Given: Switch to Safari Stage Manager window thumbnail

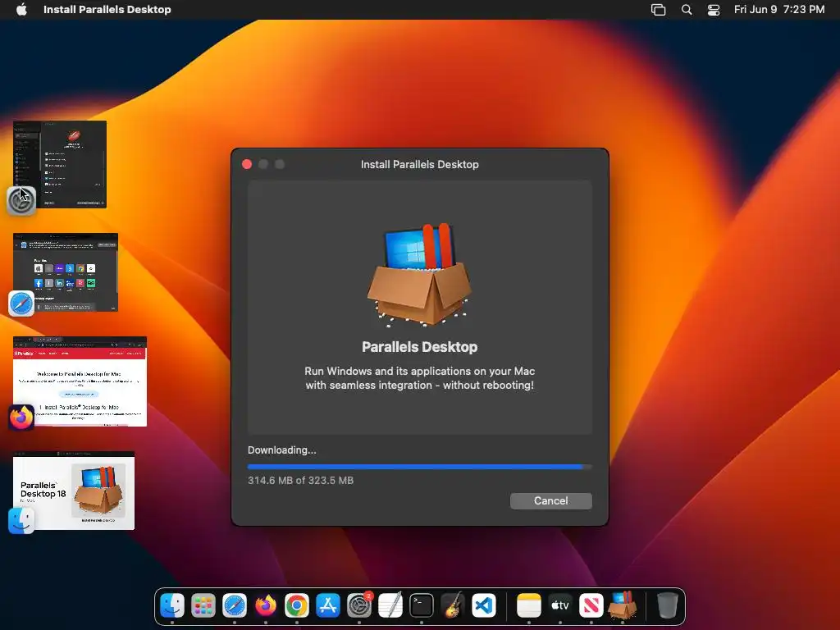Looking at the screenshot, I should [66, 272].
